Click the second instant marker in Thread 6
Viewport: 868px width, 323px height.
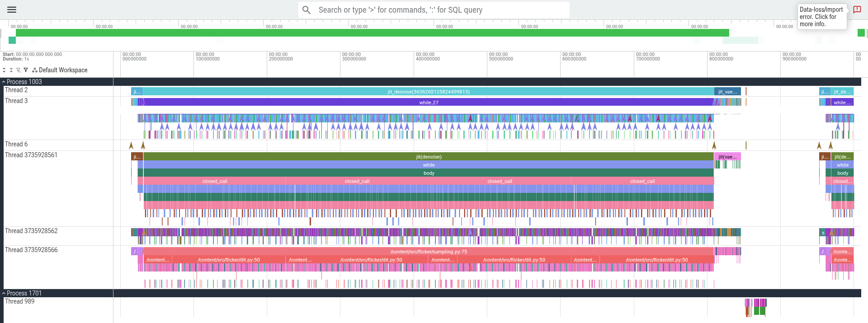tap(143, 145)
